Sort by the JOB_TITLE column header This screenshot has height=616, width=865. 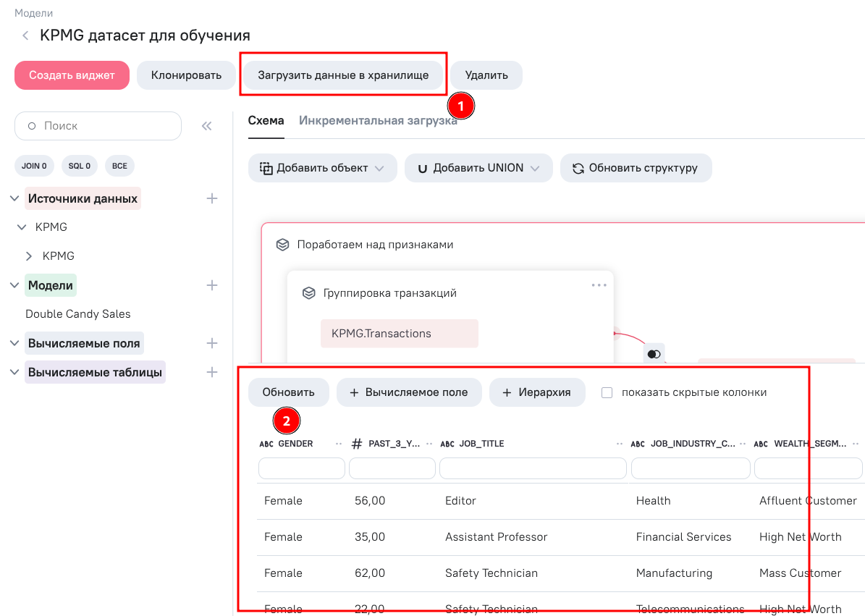(x=481, y=444)
